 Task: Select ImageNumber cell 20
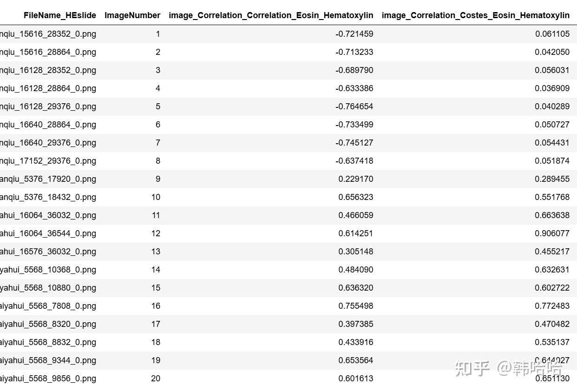pos(156,378)
